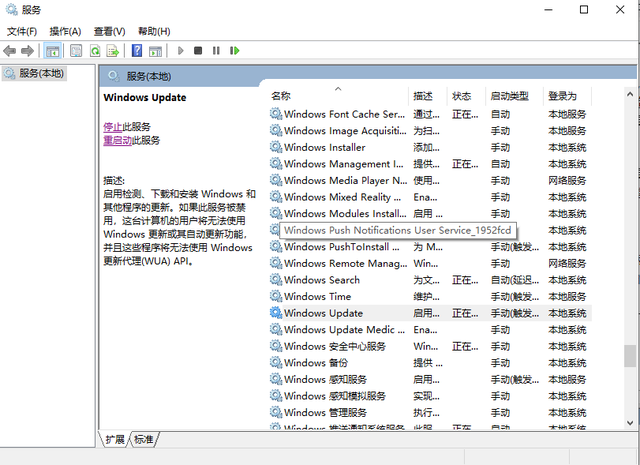Image resolution: width=640 pixels, height=465 pixels.
Task: Select the Windows Search service name
Action: (322, 280)
